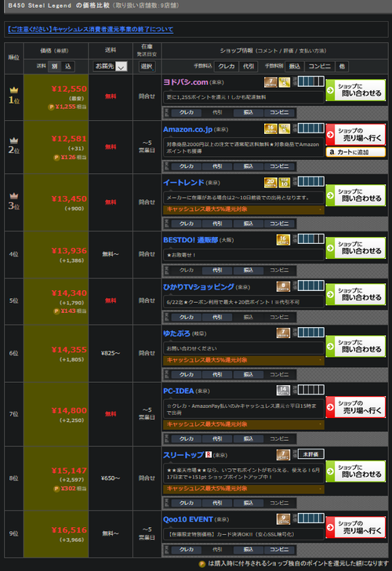Click the silver crown icon for 2位

(14, 140)
